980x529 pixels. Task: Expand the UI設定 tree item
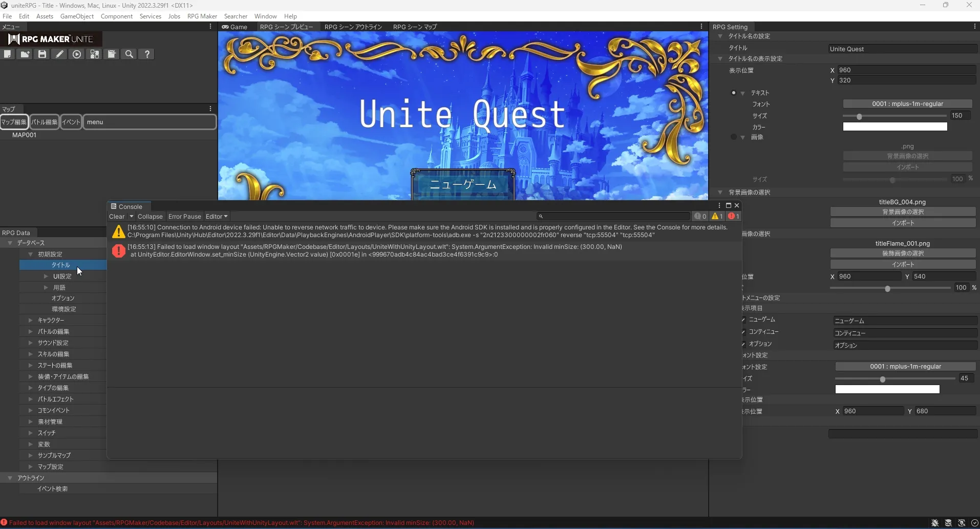coord(46,276)
